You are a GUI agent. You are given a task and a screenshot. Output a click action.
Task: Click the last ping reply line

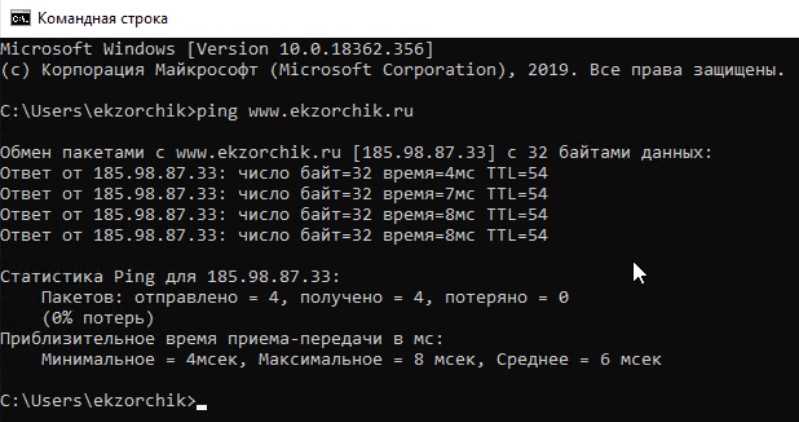[274, 235]
